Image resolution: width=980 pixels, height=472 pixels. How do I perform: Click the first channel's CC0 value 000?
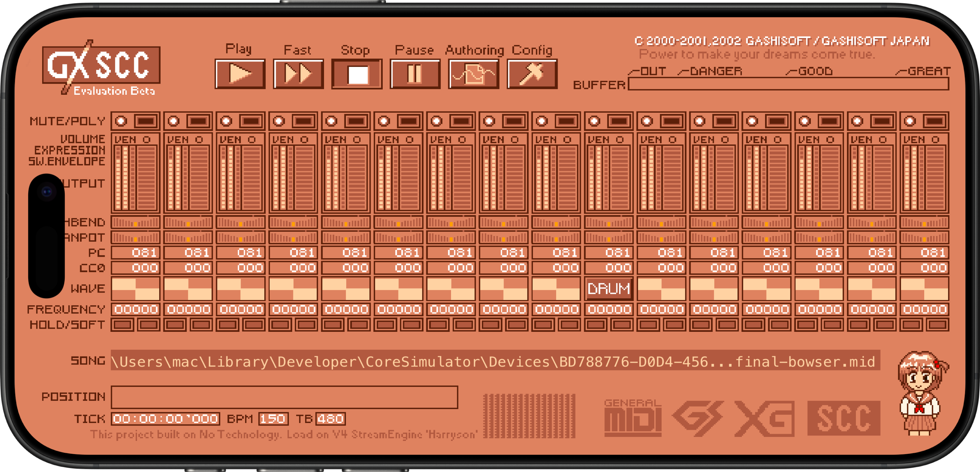(x=136, y=268)
